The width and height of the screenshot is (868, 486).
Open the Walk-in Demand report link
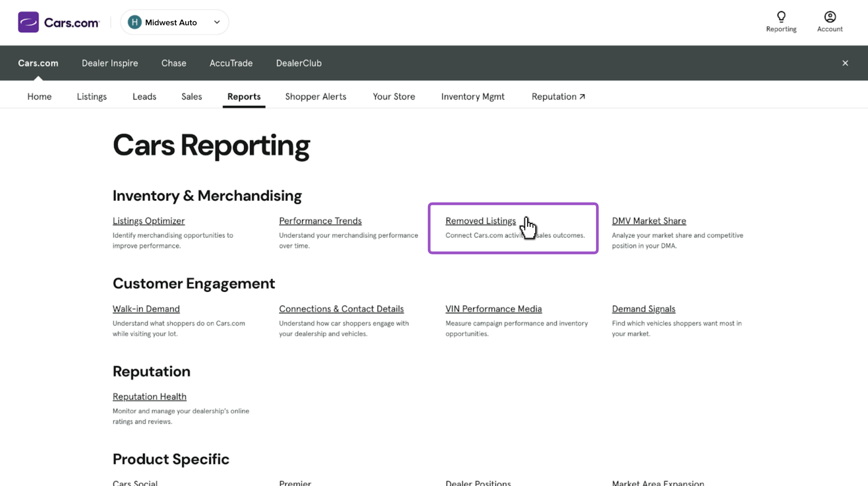click(x=146, y=309)
